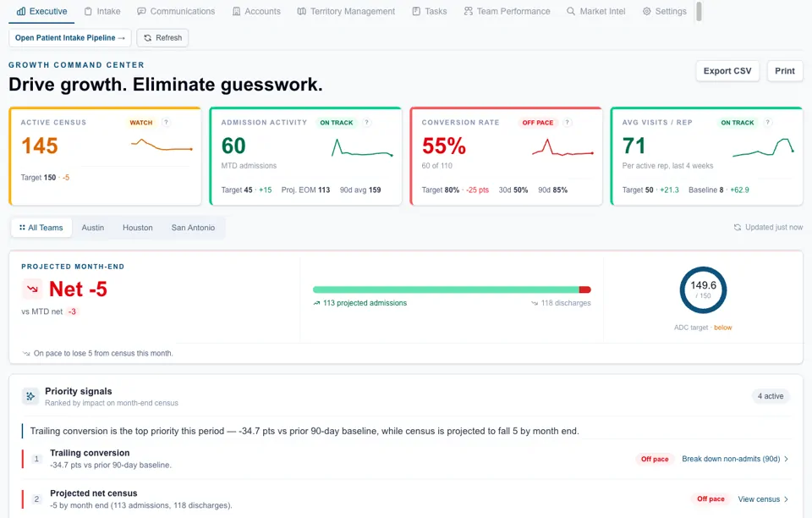Click the Active Census sparkline chart

coord(162,145)
